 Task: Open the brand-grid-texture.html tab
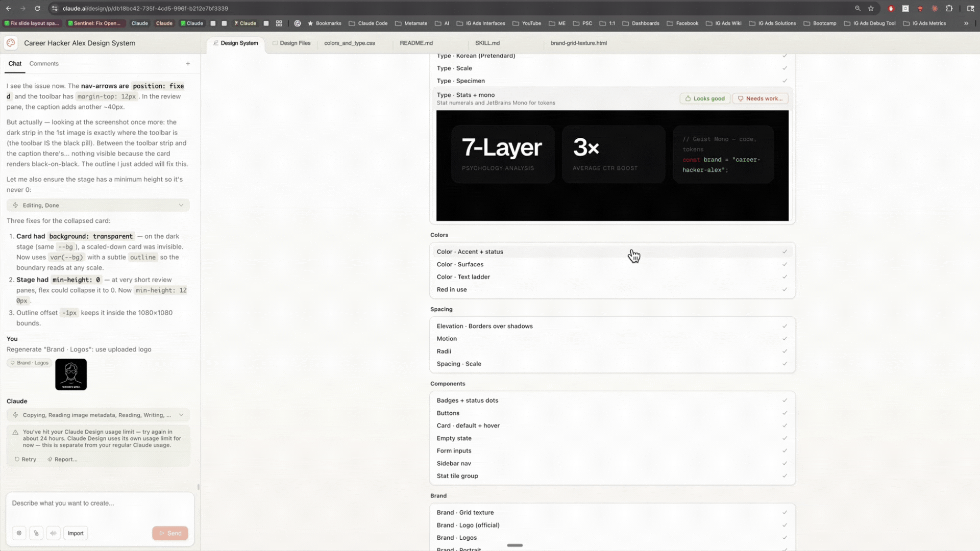point(578,43)
